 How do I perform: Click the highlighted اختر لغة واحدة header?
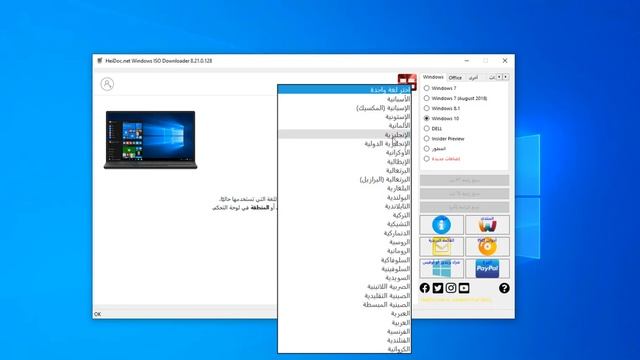click(x=344, y=89)
